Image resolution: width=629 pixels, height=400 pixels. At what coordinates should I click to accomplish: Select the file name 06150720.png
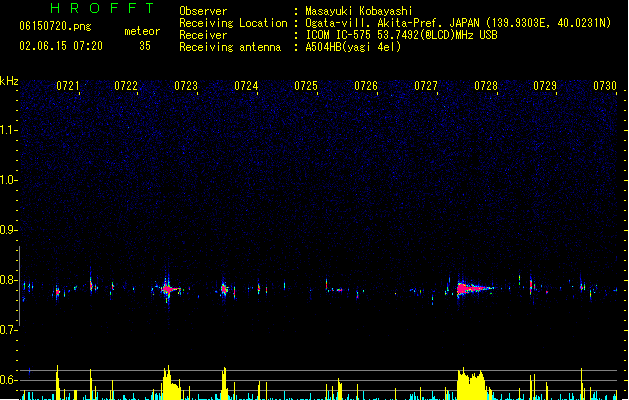tap(55, 26)
